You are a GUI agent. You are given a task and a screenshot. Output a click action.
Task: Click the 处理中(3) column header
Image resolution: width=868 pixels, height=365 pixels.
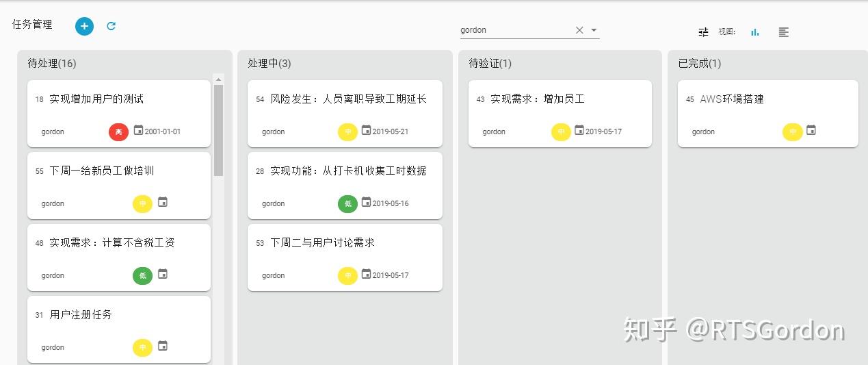point(269,63)
